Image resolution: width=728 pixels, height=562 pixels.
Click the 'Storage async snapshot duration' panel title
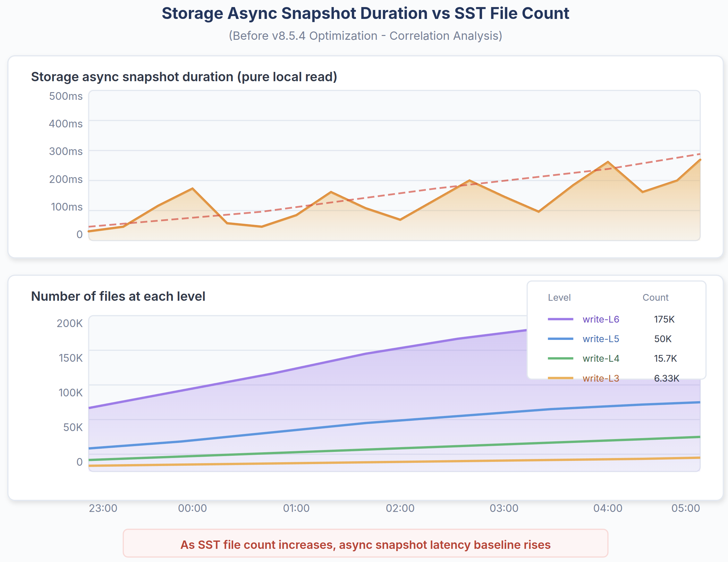coord(184,77)
